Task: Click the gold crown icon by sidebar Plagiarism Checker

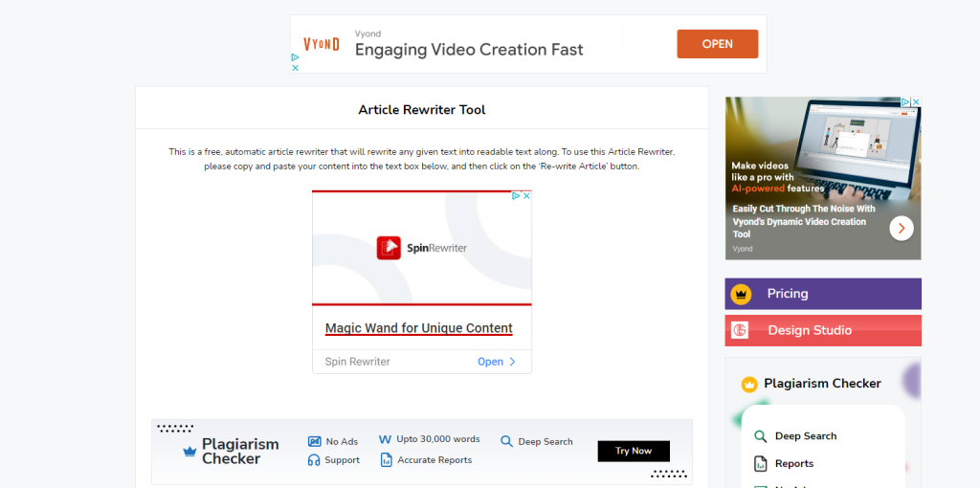Action: click(x=749, y=385)
